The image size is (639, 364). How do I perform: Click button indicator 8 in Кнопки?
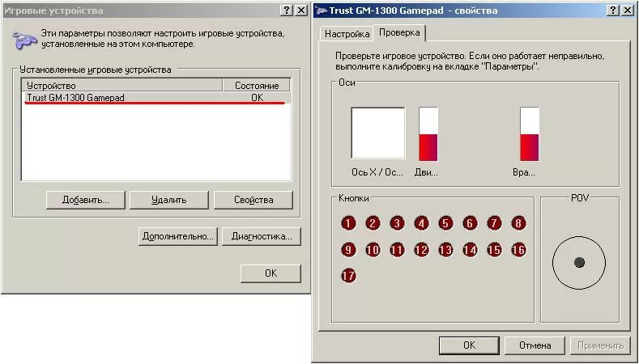518,223
